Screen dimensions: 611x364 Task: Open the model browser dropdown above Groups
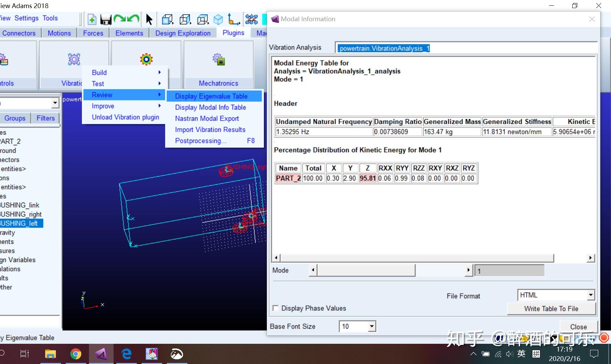pos(55,103)
